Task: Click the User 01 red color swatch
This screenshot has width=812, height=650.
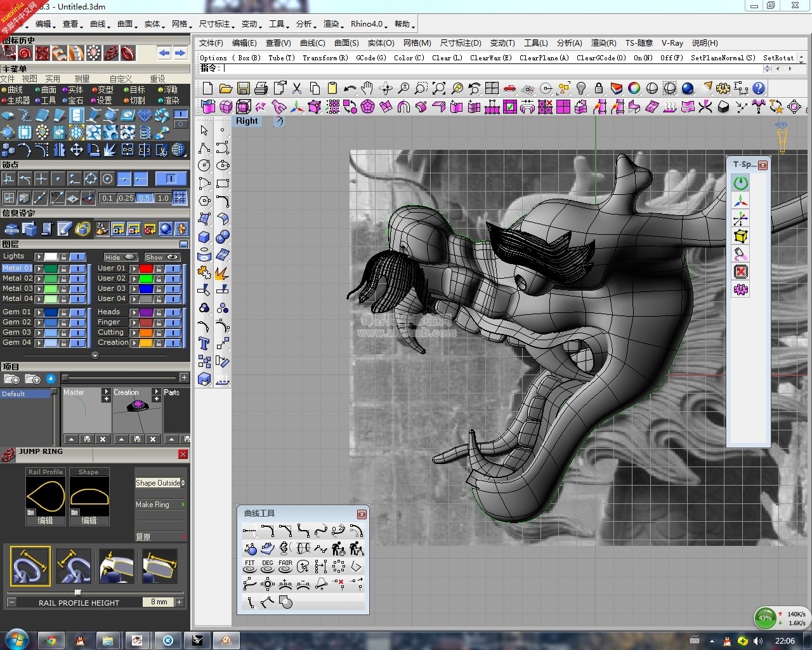Action: (x=147, y=269)
